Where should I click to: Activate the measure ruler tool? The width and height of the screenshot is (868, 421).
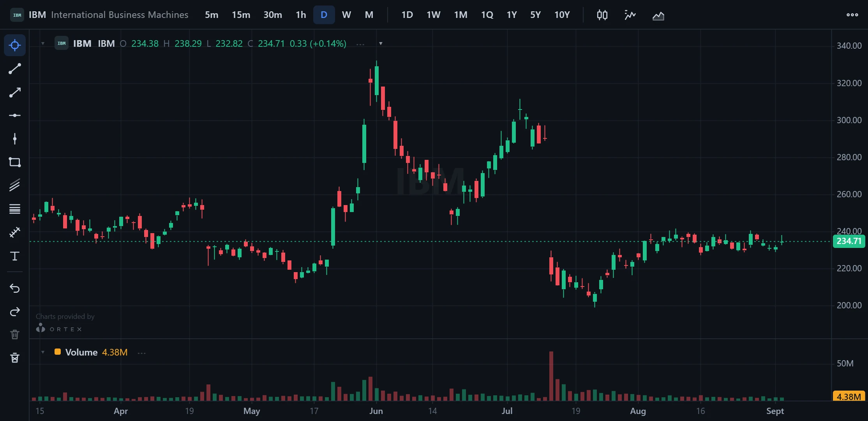[x=15, y=232]
